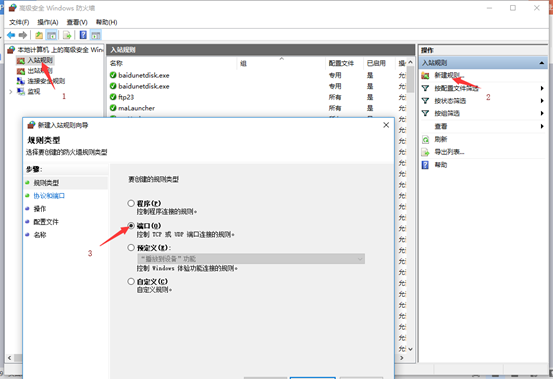Select the local computer firewall root node
Image resolution: width=553 pixels, height=379 pixels.
pos(56,49)
